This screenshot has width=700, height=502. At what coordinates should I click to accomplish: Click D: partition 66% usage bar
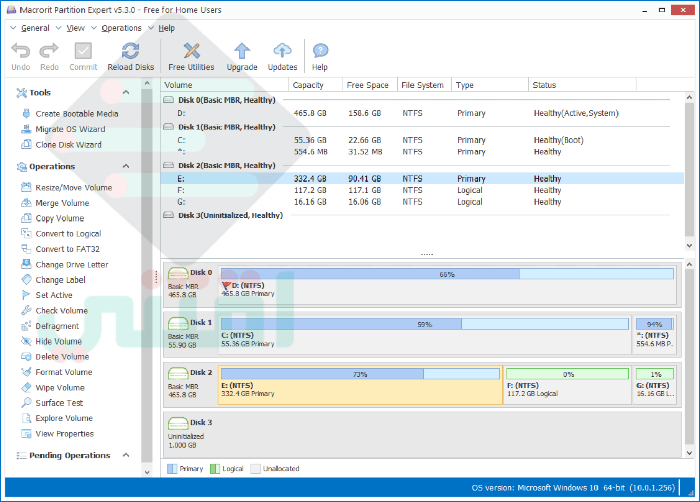pos(447,274)
